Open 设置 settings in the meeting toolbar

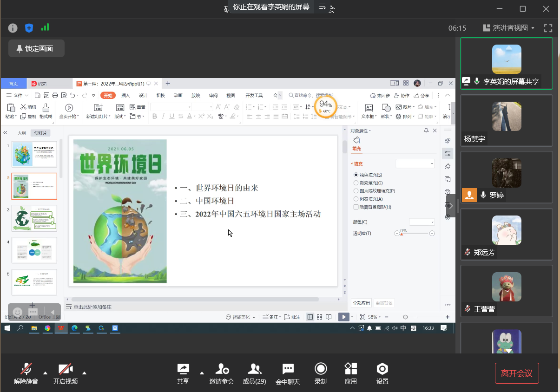click(x=382, y=373)
